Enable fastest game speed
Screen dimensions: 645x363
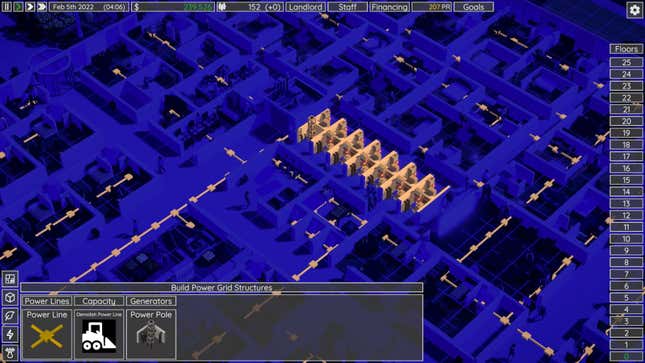[x=42, y=7]
